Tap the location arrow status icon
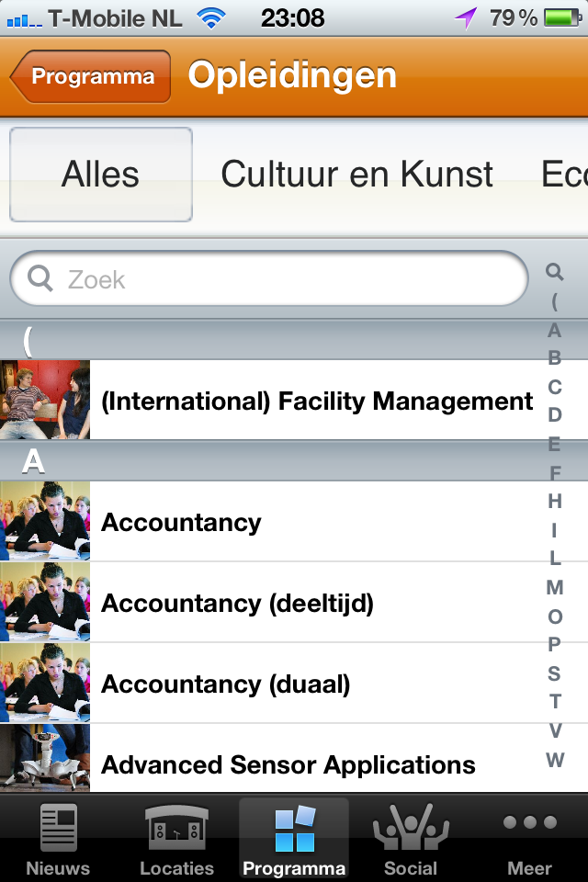The width and height of the screenshot is (588, 882). (x=466, y=17)
